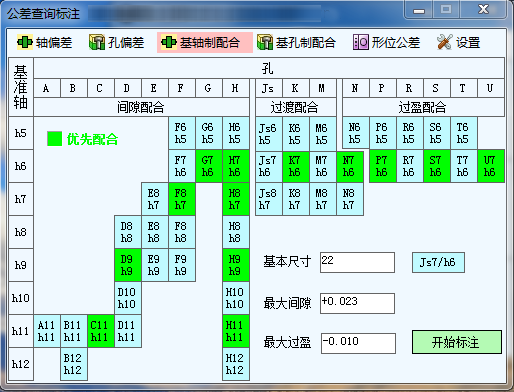Viewport: 514px width, 392px height.
Task: Select the B12/h12 fit cell
Action: 74,364
